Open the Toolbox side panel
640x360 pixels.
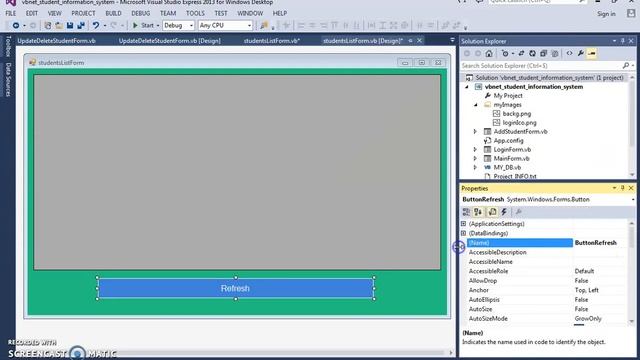tap(8, 46)
